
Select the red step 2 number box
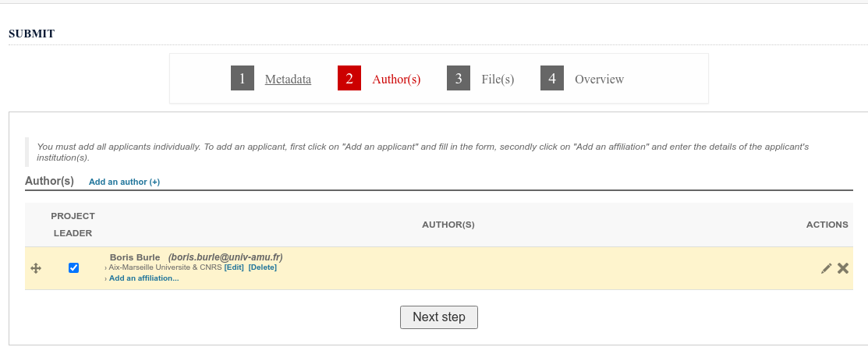(x=349, y=78)
